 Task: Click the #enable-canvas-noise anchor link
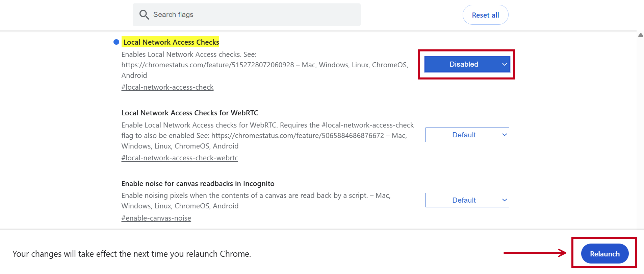[156, 218]
